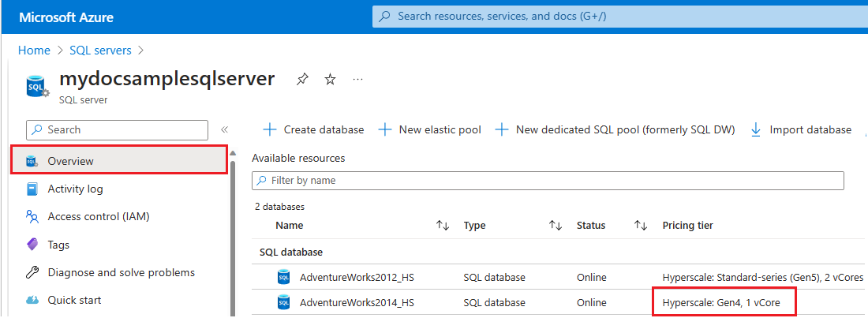Screen dimensions: 868x318
Task: Click New elastic pool button
Action: click(430, 129)
